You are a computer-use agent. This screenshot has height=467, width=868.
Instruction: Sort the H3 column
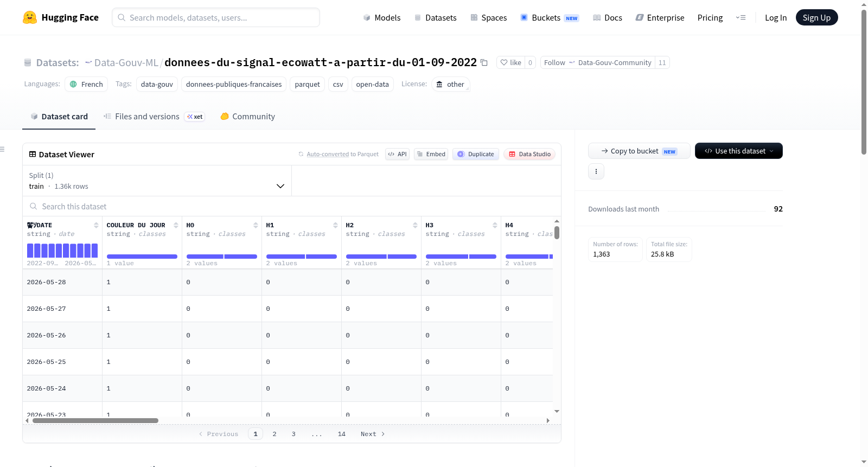click(x=495, y=225)
